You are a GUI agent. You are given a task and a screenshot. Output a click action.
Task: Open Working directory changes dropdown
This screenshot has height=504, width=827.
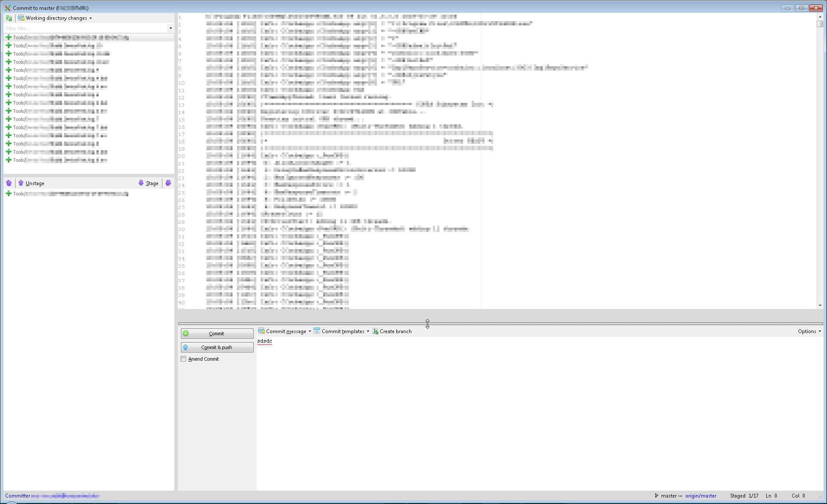pyautogui.click(x=55, y=18)
